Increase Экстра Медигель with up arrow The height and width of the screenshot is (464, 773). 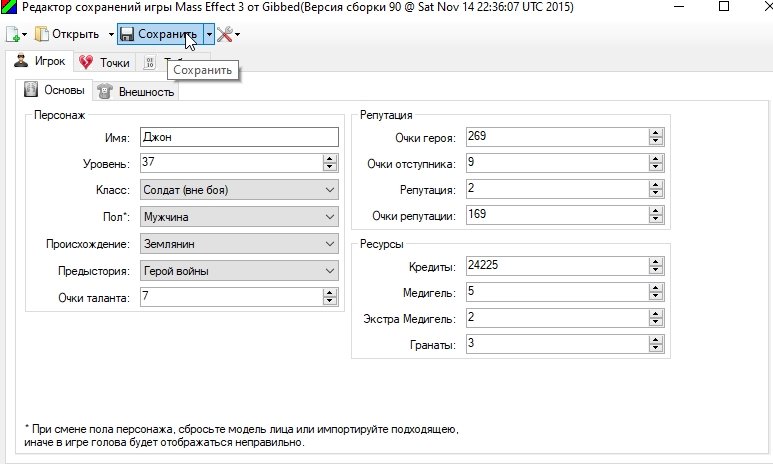tap(656, 314)
